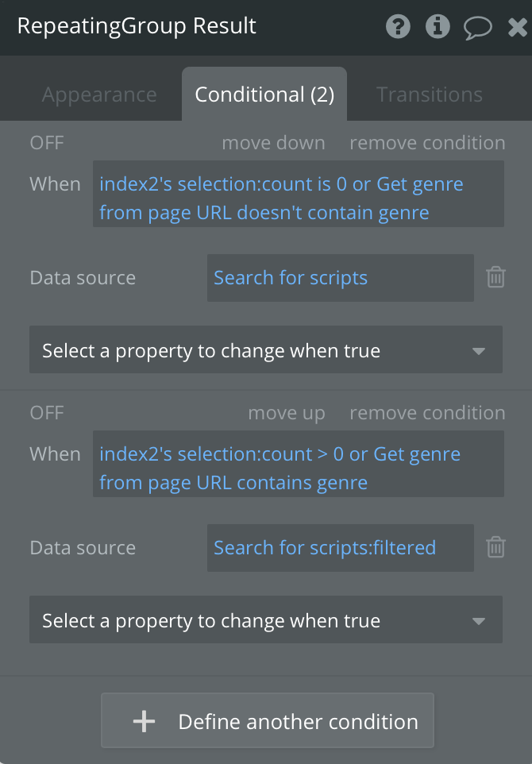Expand first 'Select a property to change' dropdown
This screenshot has height=764, width=532.
pos(265,350)
